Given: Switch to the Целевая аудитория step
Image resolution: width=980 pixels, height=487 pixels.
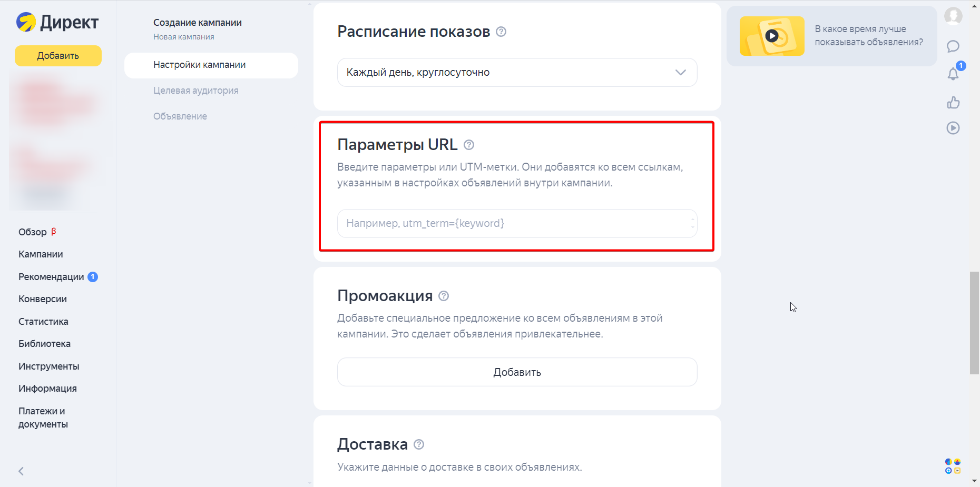Looking at the screenshot, I should (x=195, y=90).
